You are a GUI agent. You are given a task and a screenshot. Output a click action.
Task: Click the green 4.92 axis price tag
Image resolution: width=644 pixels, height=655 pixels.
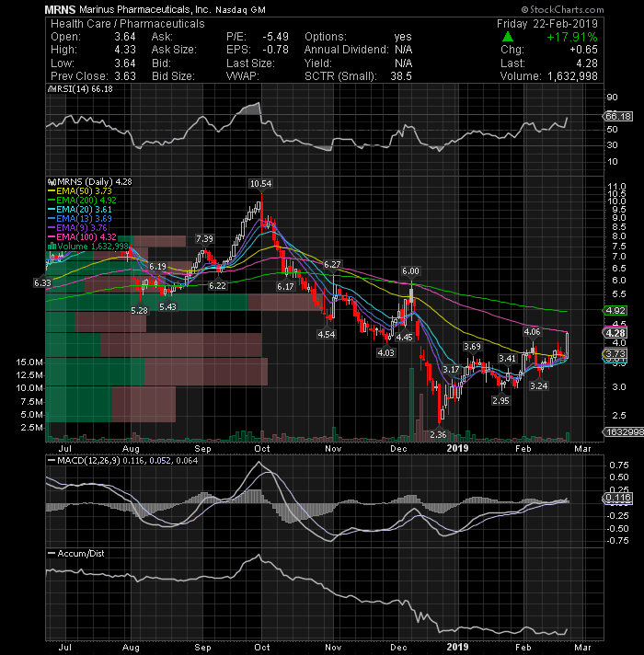(x=615, y=311)
